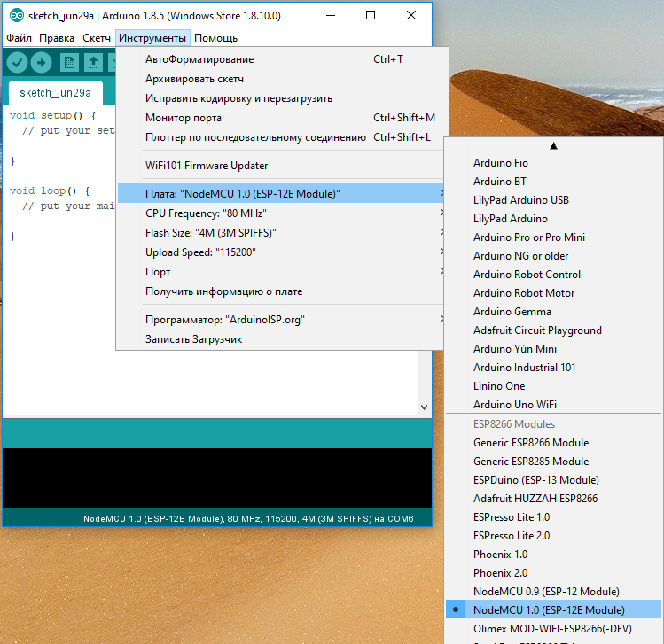664x644 pixels.
Task: Click the void setup() code line
Action: point(53,115)
